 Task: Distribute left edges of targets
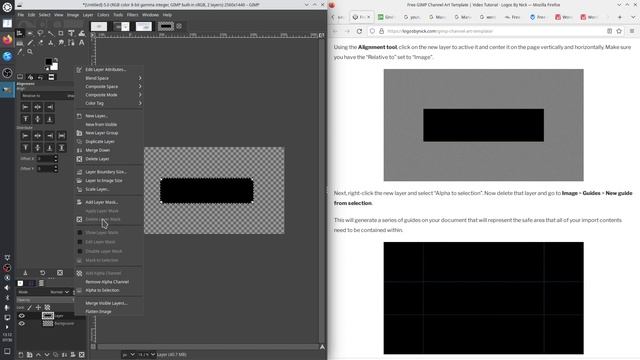click(25, 136)
